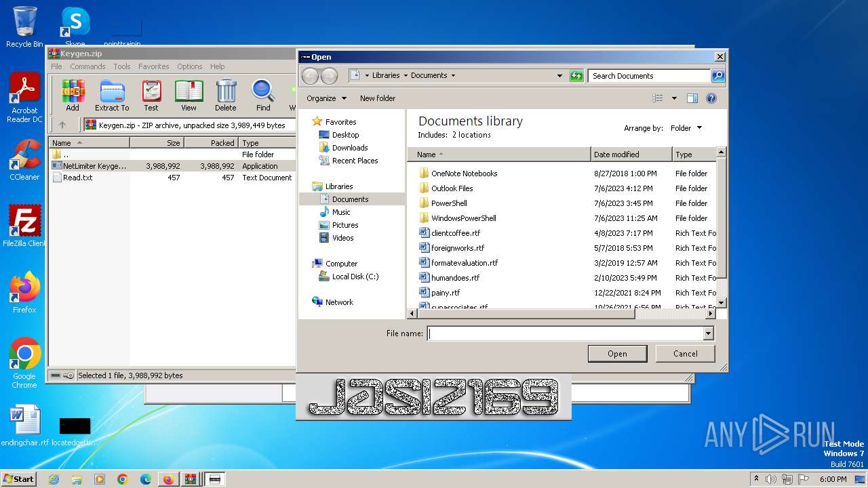This screenshot has height=488, width=868.
Task: Expand the address bar history dropdown
Action: click(559, 76)
